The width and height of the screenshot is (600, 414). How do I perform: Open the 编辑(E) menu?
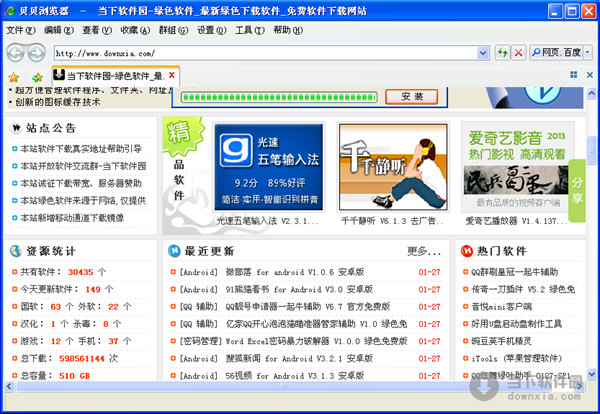pos(59,30)
